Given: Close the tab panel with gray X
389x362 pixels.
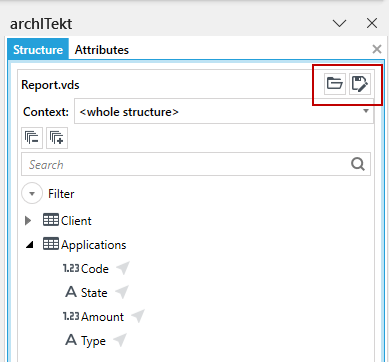Looking at the screenshot, I should tap(377, 49).
